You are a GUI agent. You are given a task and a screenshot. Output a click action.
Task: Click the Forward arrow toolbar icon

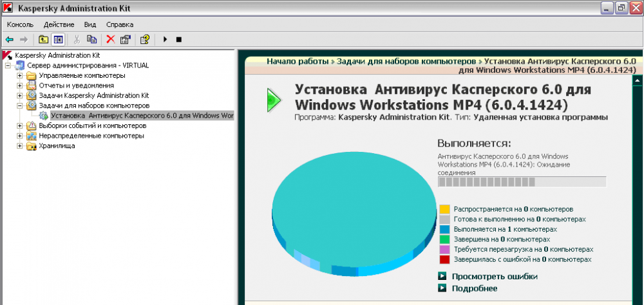(x=24, y=39)
